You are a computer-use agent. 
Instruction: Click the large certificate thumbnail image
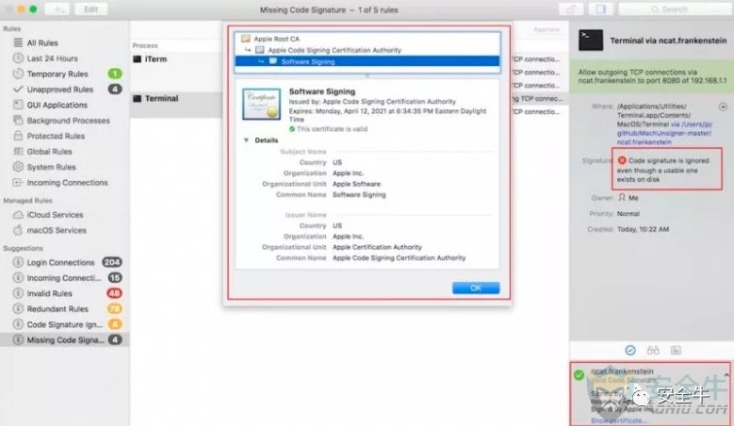tap(262, 104)
